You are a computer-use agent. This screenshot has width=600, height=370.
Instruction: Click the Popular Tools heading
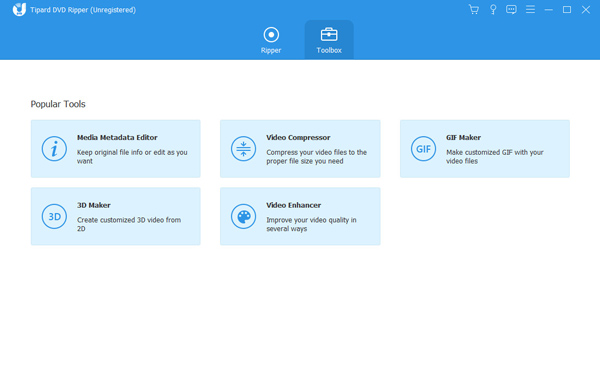tap(58, 104)
